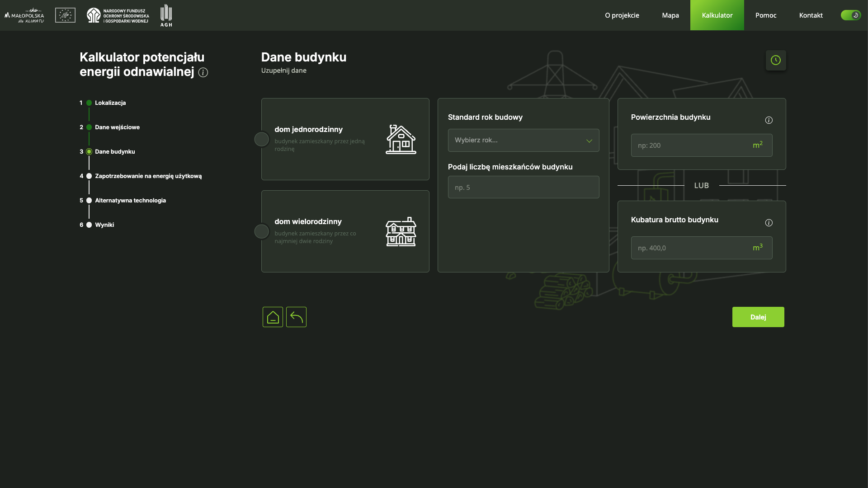
Task: Toggle the dark mode switch
Action: tap(851, 15)
